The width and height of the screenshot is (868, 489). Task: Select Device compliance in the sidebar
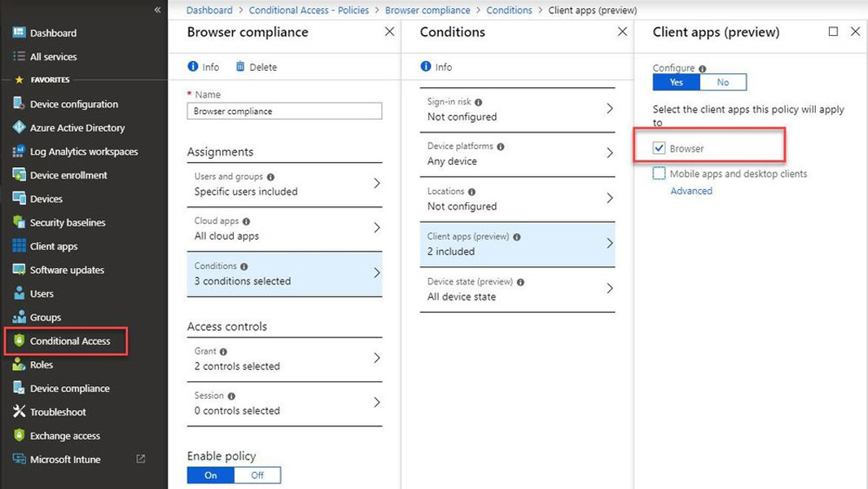69,389
